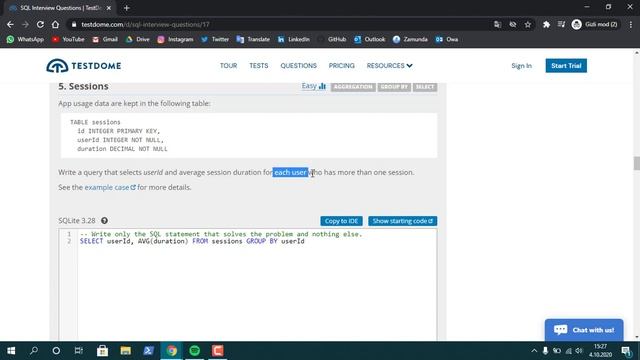
Task: Click the Start Trial button
Action: tap(566, 66)
